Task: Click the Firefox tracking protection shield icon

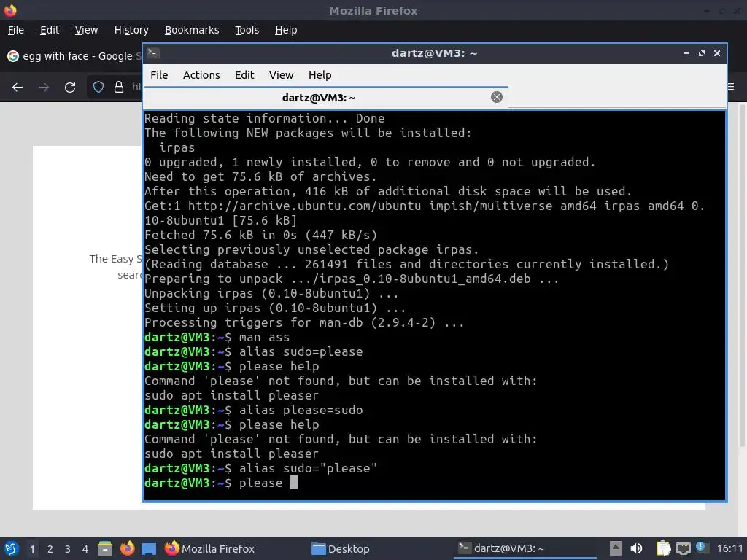Action: (x=98, y=87)
